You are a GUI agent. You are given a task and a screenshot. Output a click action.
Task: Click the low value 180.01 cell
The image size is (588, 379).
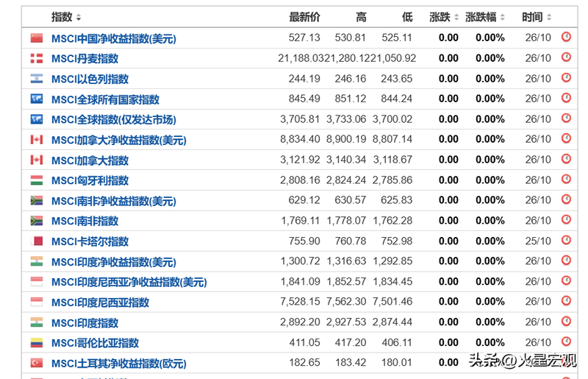396,363
